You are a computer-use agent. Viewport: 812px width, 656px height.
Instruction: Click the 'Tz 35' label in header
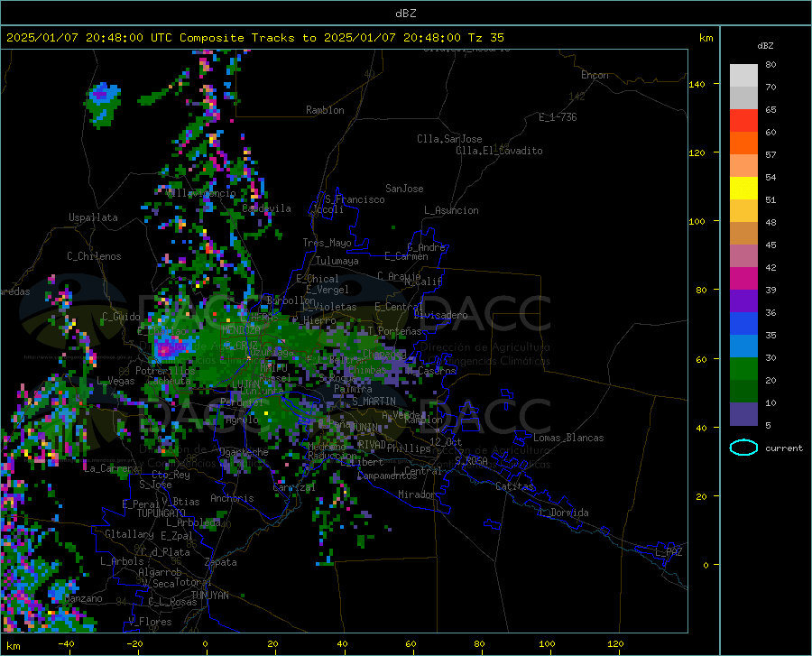[x=485, y=38]
